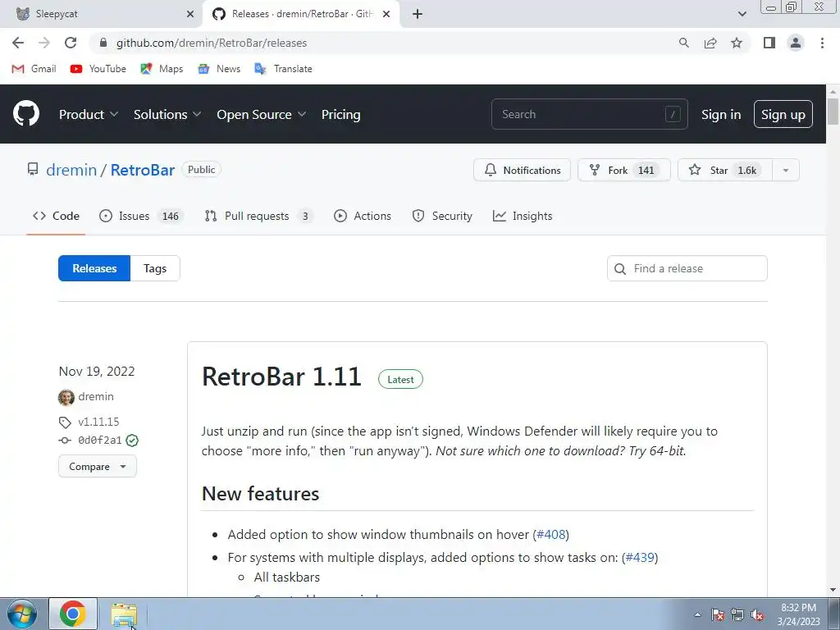
Task: Click the network tray icon
Action: (737, 614)
